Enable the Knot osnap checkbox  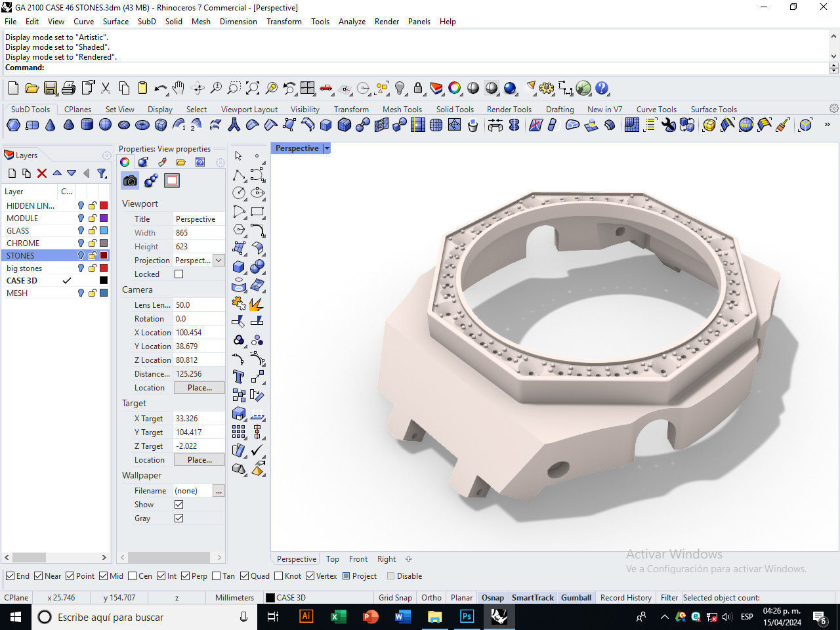point(278,576)
